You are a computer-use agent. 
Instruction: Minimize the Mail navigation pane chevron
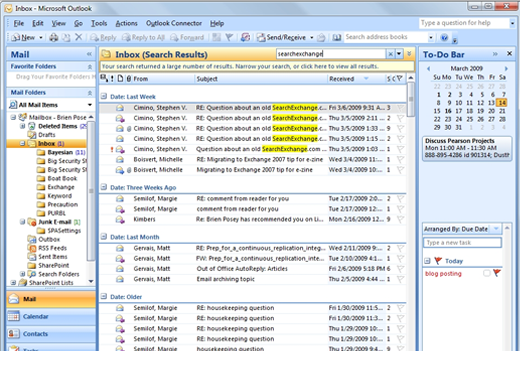click(x=89, y=54)
